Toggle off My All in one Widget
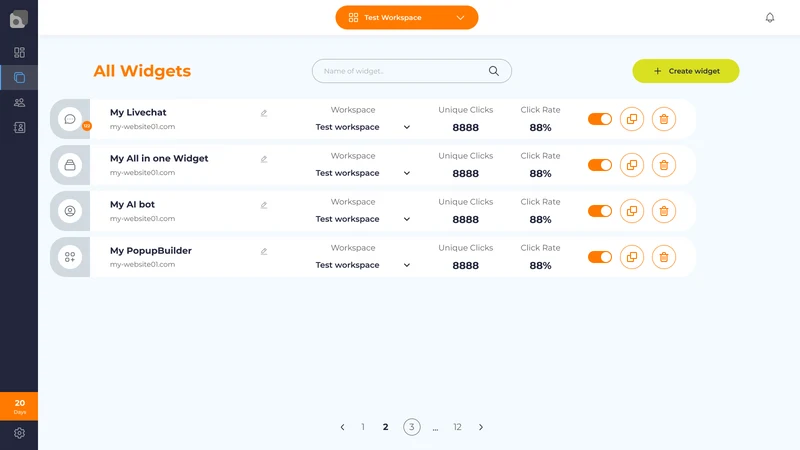 point(599,165)
